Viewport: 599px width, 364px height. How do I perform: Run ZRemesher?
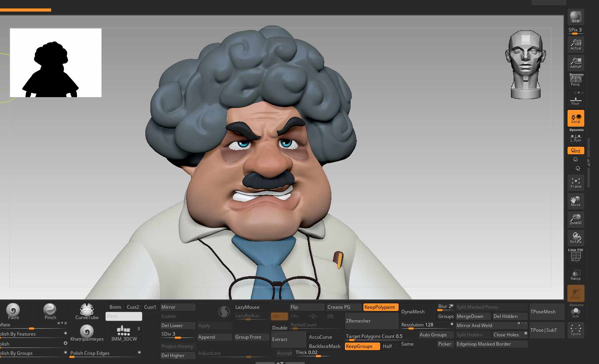coord(372,321)
